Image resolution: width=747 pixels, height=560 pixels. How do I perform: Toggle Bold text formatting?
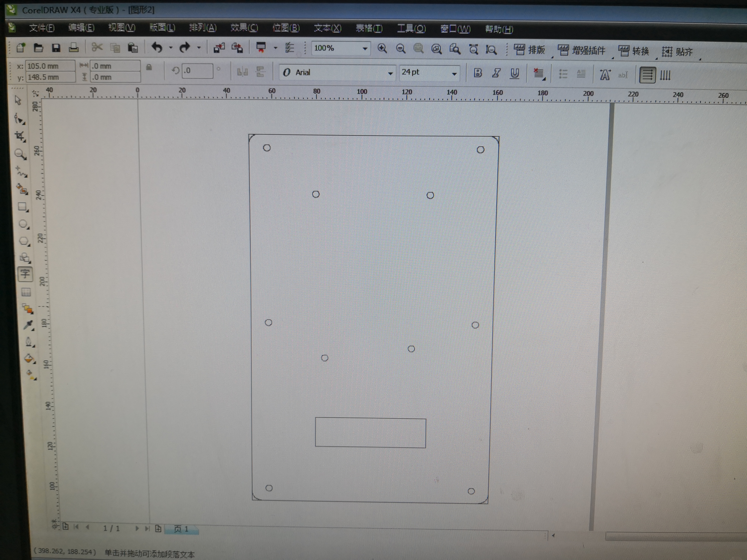(478, 73)
